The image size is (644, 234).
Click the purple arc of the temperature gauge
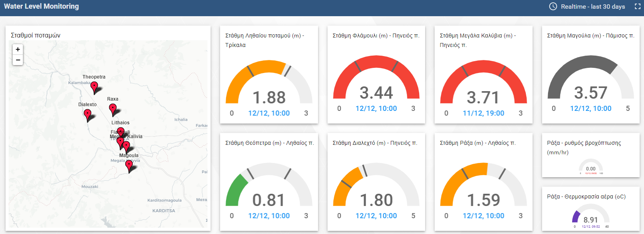coord(576,216)
